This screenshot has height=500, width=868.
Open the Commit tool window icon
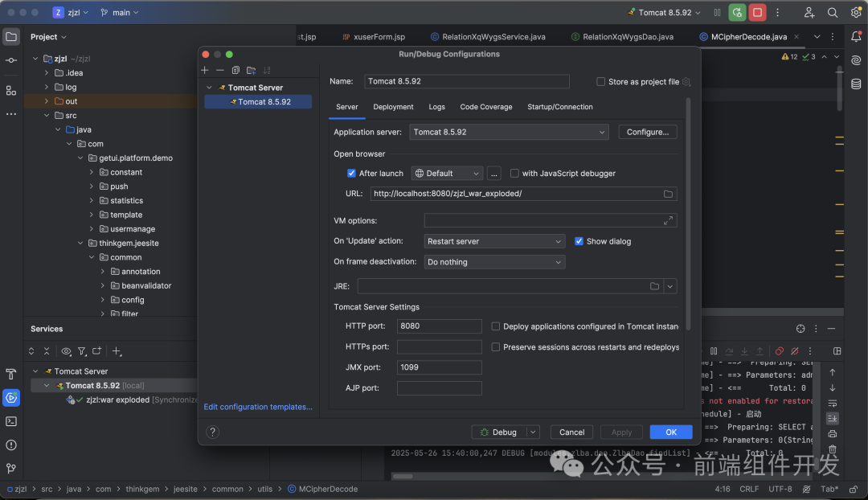[11, 60]
